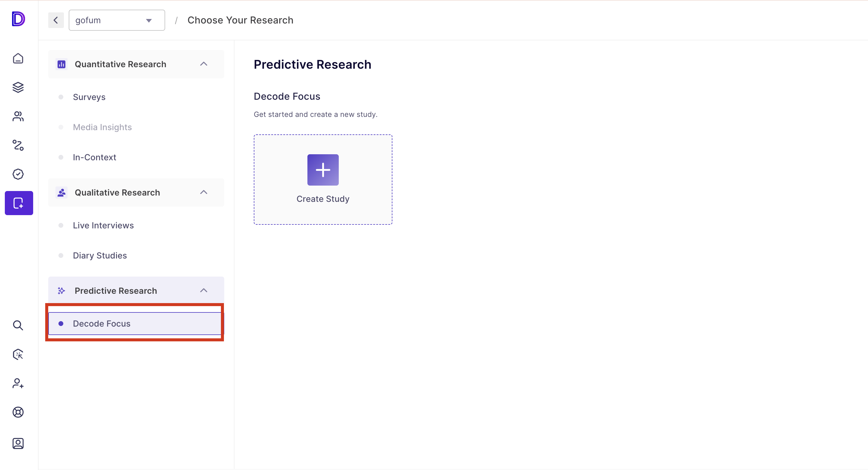The height and width of the screenshot is (470, 868).
Task: Open the add user sidebar icon
Action: 18,384
